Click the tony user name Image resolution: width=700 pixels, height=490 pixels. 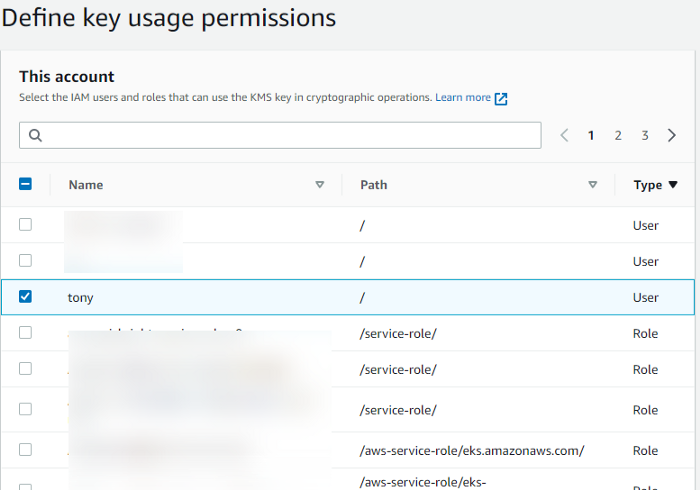[x=81, y=297]
